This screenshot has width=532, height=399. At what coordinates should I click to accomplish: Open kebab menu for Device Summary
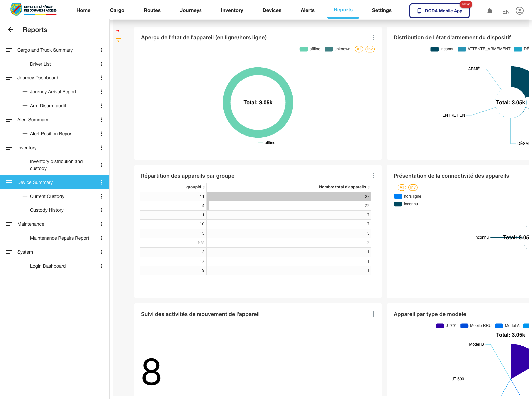(x=102, y=182)
